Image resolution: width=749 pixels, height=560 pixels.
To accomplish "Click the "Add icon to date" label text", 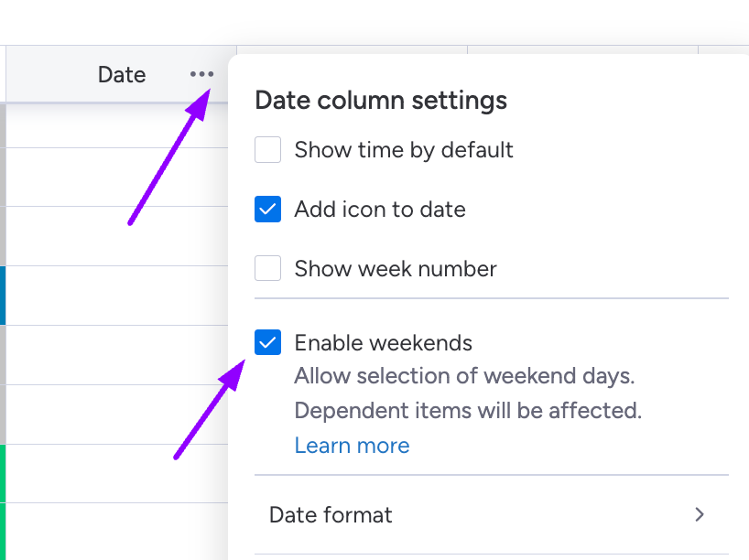I will coord(380,210).
